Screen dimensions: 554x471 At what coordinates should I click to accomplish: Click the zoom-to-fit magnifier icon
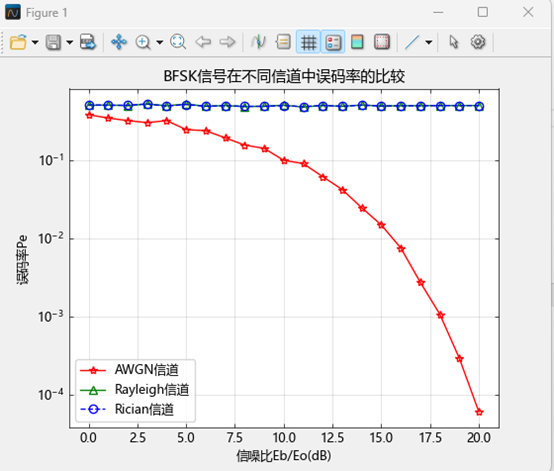(178, 42)
